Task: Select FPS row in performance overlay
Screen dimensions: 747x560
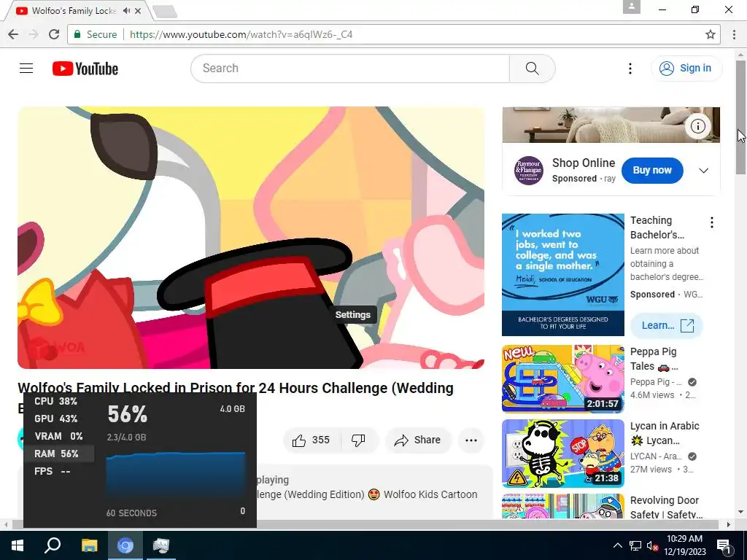Action: [x=53, y=472]
